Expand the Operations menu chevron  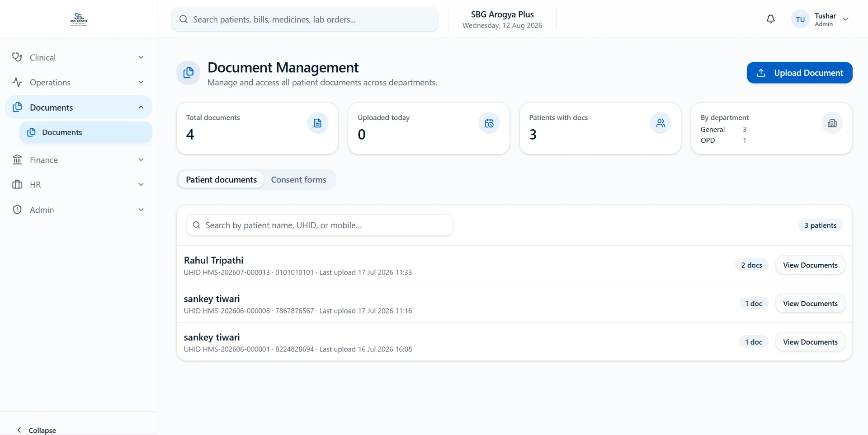(141, 82)
